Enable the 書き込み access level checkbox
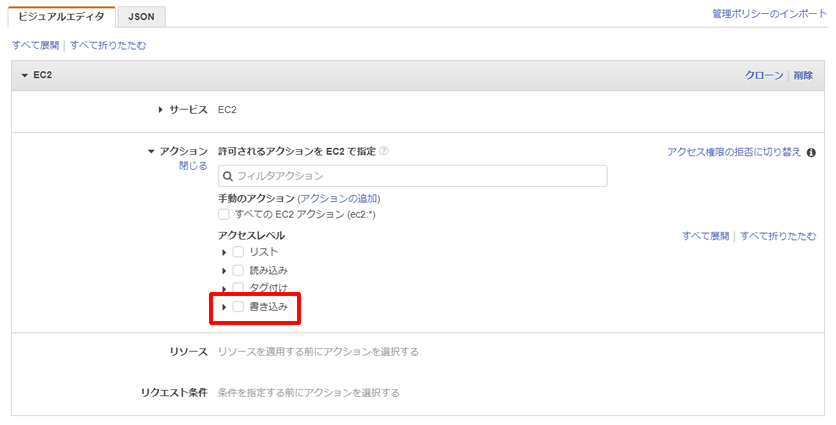Screen dimensions: 836x425 pyautogui.click(x=238, y=307)
